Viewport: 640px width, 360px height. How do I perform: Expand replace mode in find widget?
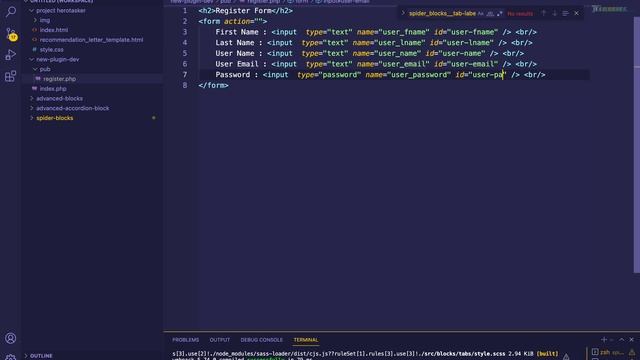coord(403,13)
